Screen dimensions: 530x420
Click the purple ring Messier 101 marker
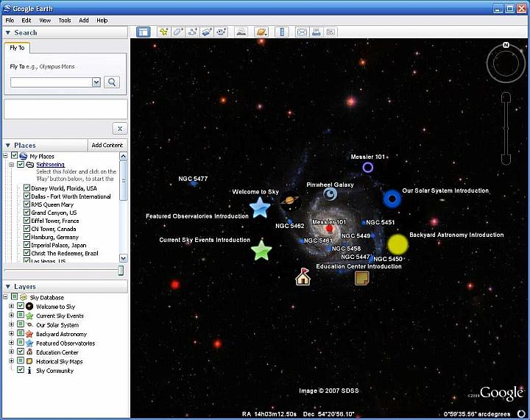[x=368, y=167]
